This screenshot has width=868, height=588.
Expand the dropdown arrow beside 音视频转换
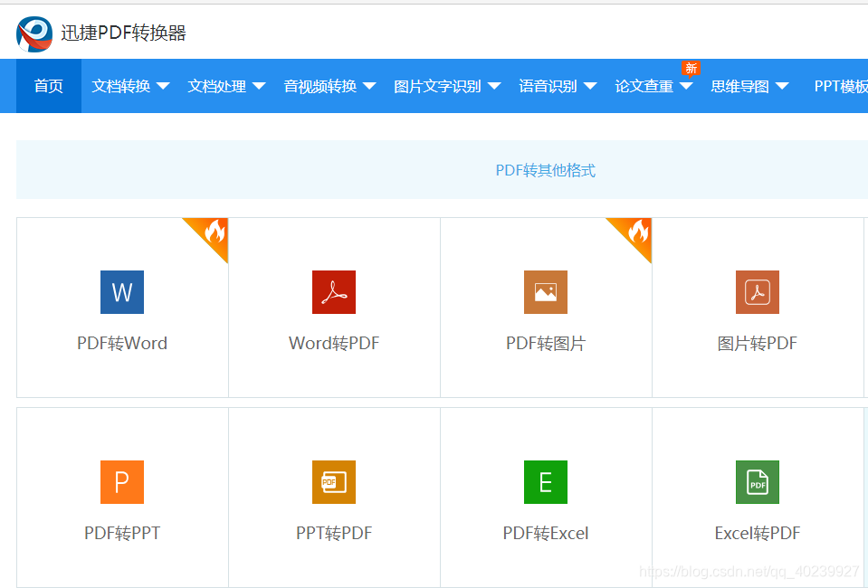pos(369,86)
